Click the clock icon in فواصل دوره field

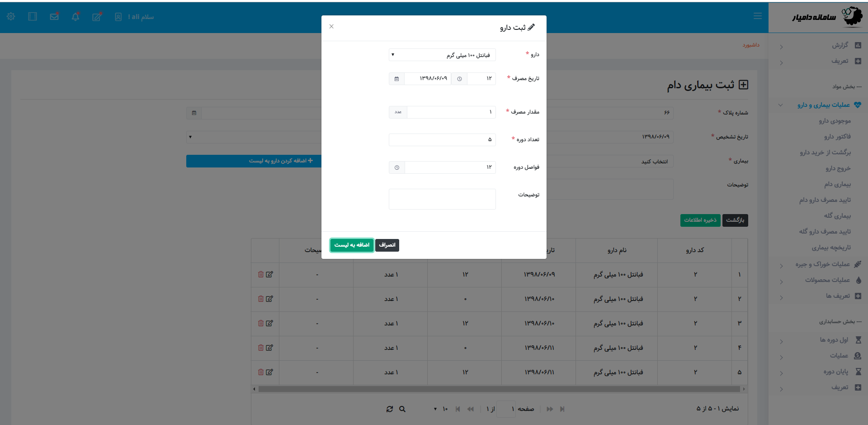397,167
